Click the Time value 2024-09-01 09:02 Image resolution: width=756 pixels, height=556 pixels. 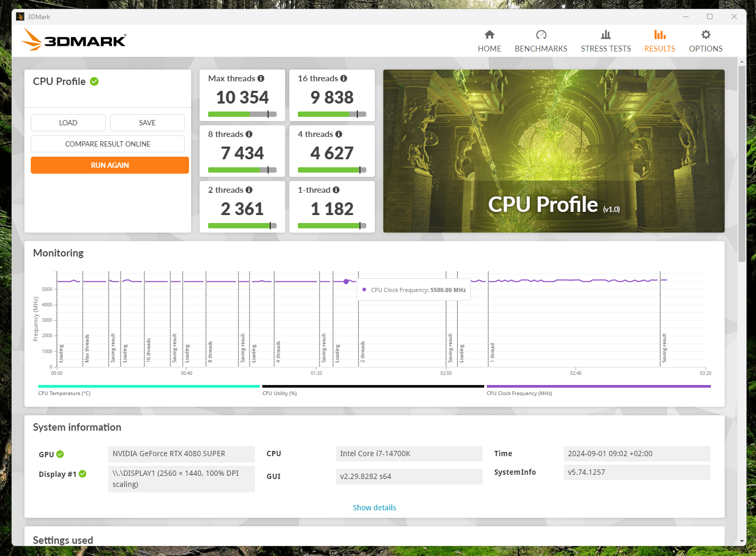(637, 454)
